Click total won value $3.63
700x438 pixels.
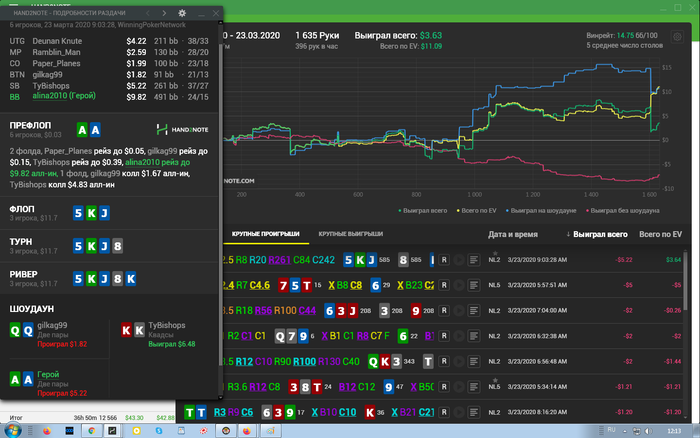tap(431, 35)
